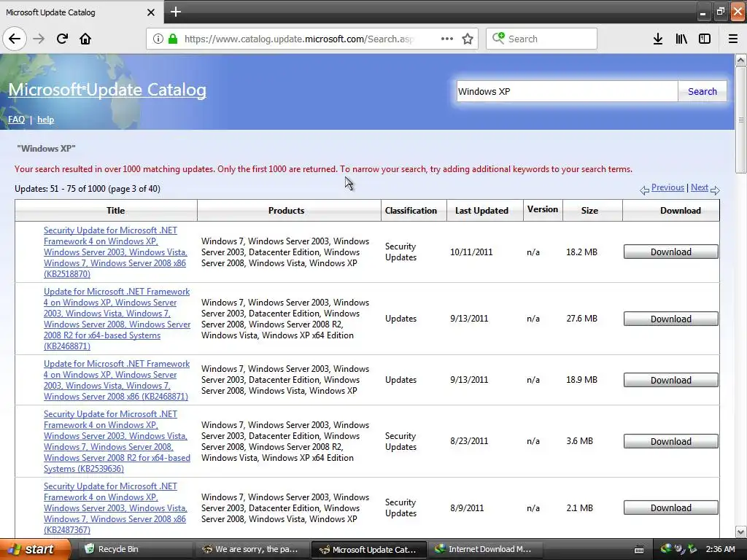Go back using browser back arrow
The width and height of the screenshot is (747, 560).
15,39
